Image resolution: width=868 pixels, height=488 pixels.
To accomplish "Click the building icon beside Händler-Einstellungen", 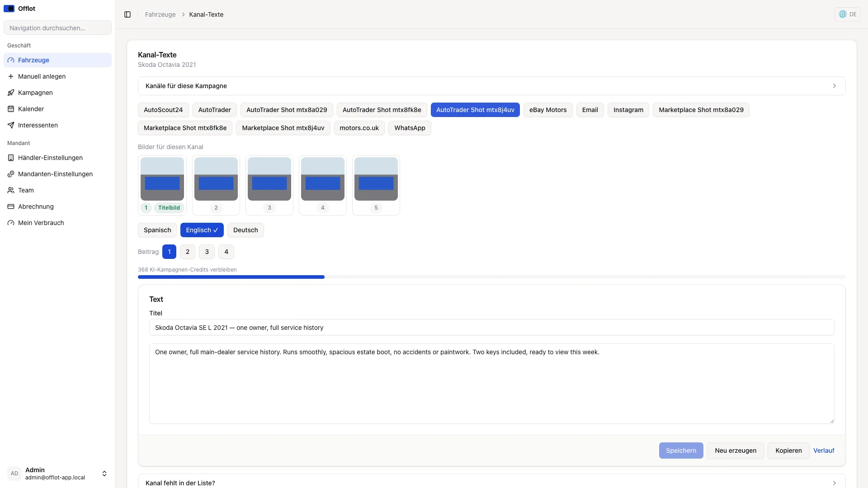I will pos(11,158).
